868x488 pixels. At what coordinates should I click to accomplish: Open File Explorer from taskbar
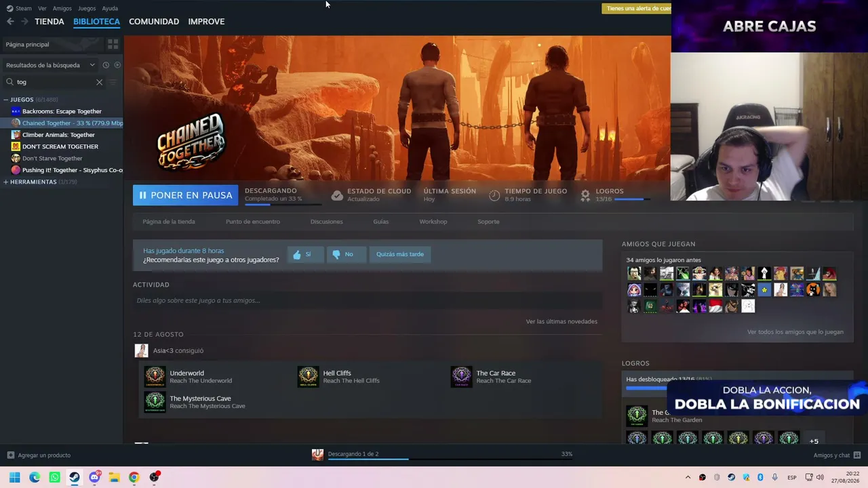[114, 477]
